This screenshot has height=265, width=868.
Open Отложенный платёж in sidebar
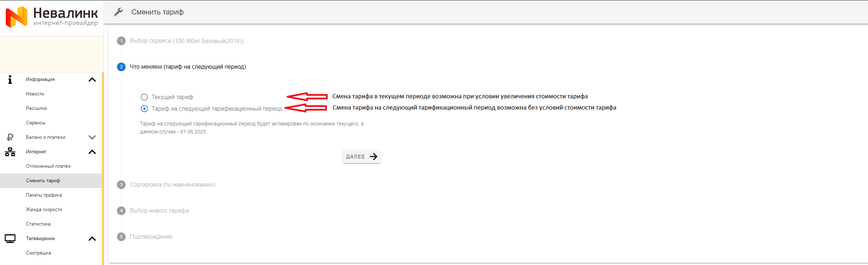pyautogui.click(x=48, y=166)
